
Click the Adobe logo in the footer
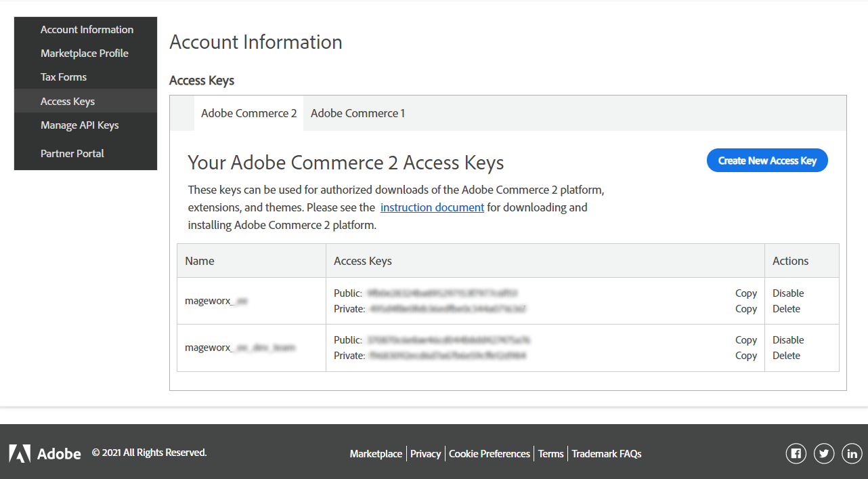tap(45, 453)
